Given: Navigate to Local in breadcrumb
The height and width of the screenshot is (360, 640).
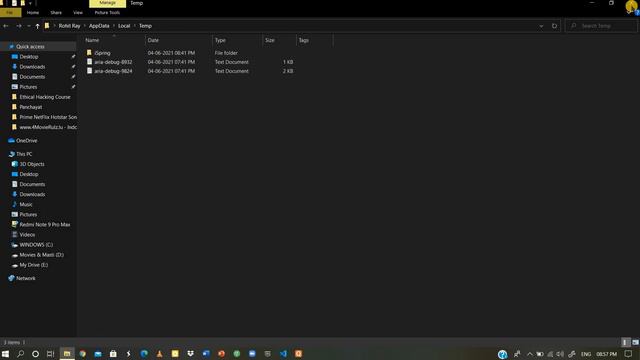Looking at the screenshot, I should [124, 26].
